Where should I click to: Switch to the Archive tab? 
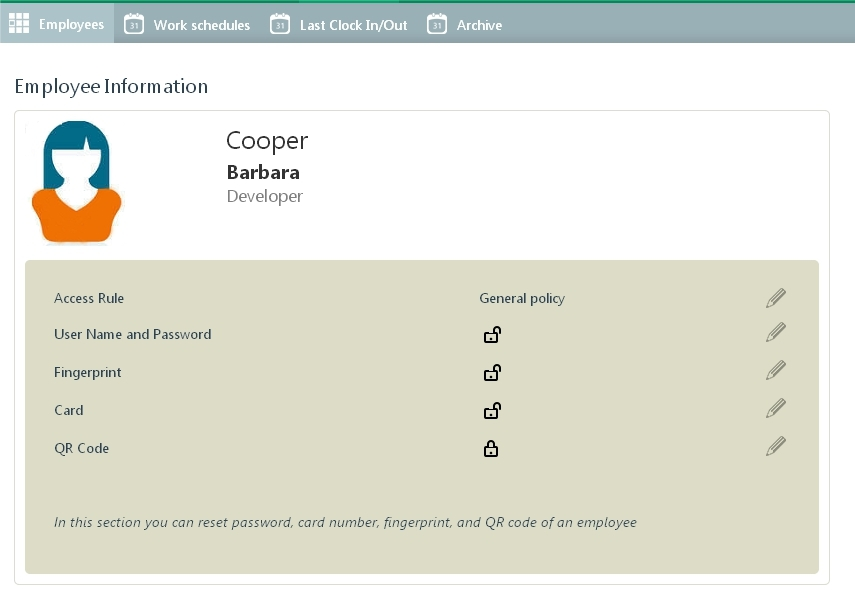point(479,25)
